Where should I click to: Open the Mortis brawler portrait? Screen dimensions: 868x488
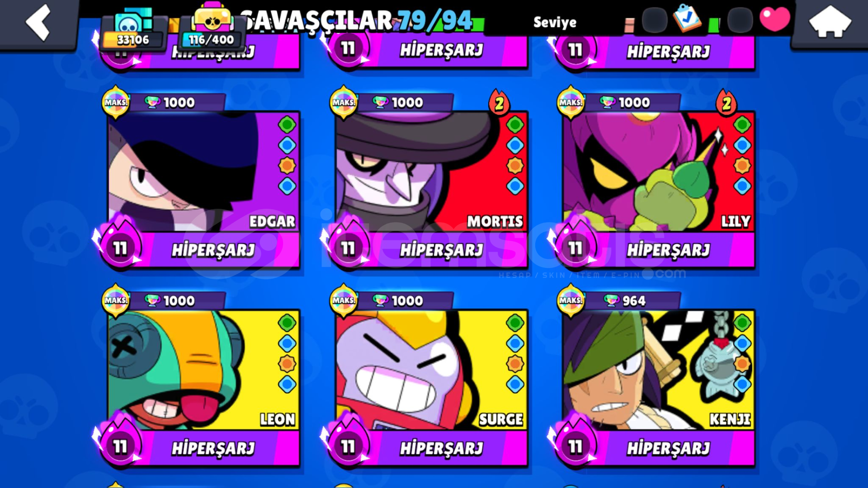pyautogui.click(x=431, y=171)
